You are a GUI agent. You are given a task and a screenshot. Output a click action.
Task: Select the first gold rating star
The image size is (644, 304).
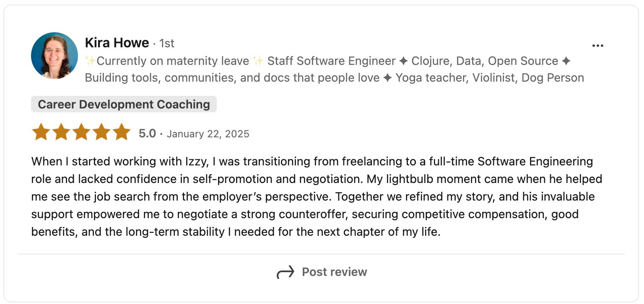[41, 132]
